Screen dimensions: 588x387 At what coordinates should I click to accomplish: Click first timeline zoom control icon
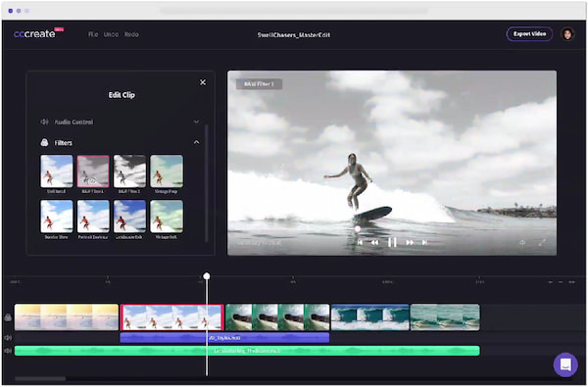point(550,282)
